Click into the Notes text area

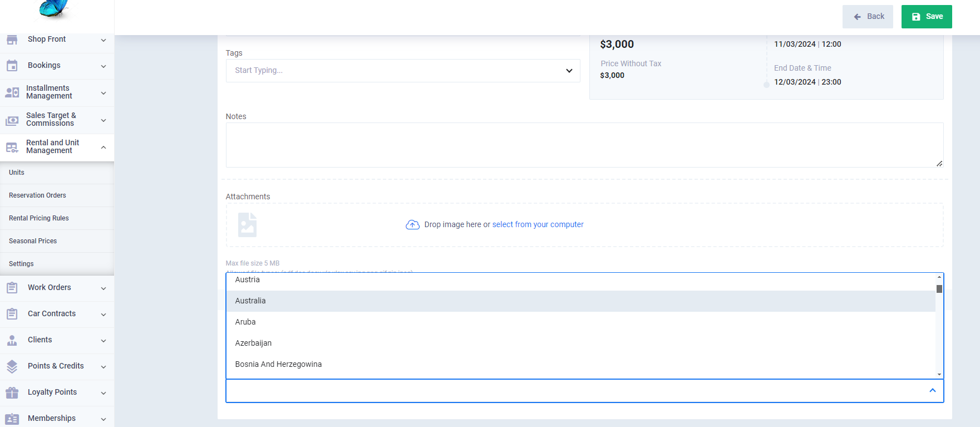[x=584, y=145]
